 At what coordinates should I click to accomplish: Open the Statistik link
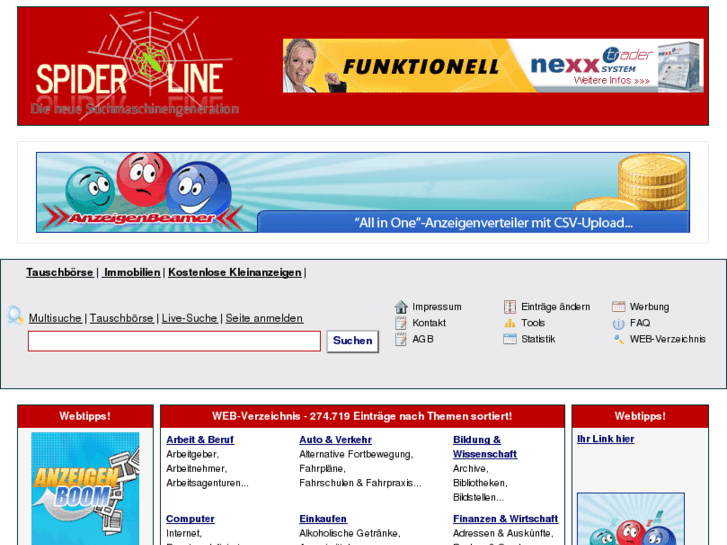tap(538, 339)
